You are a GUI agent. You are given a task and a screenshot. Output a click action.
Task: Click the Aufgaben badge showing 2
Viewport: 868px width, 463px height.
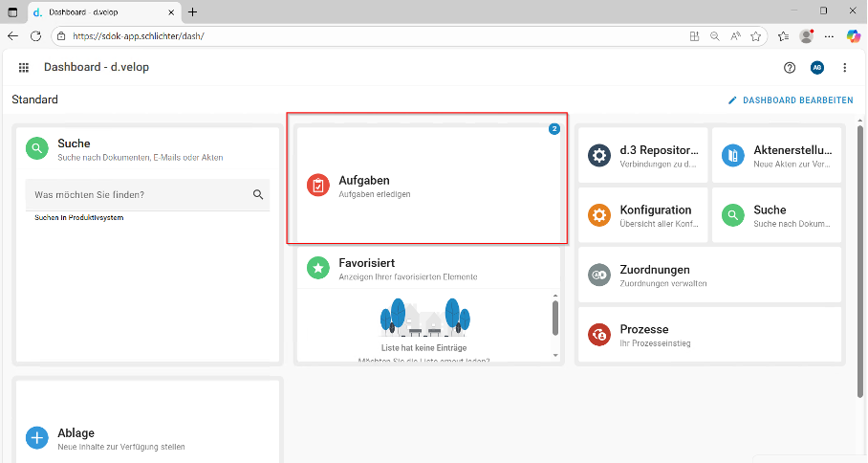click(x=554, y=129)
